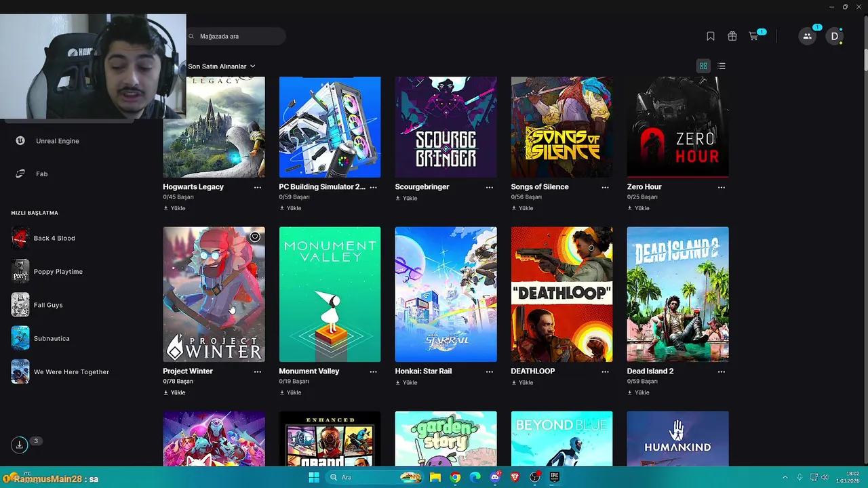
Task: Open PC Building Simulator 2 options menu
Action: click(374, 187)
